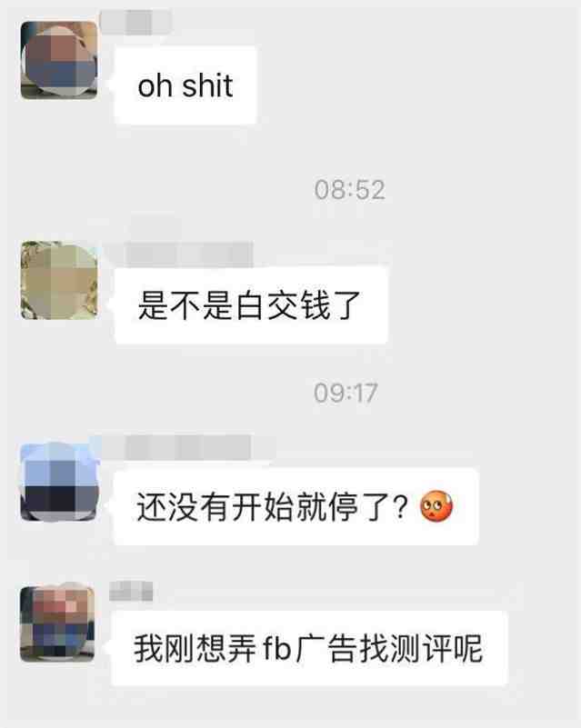Click the 09:17 timestamp
The height and width of the screenshot is (728, 581).
point(346,393)
